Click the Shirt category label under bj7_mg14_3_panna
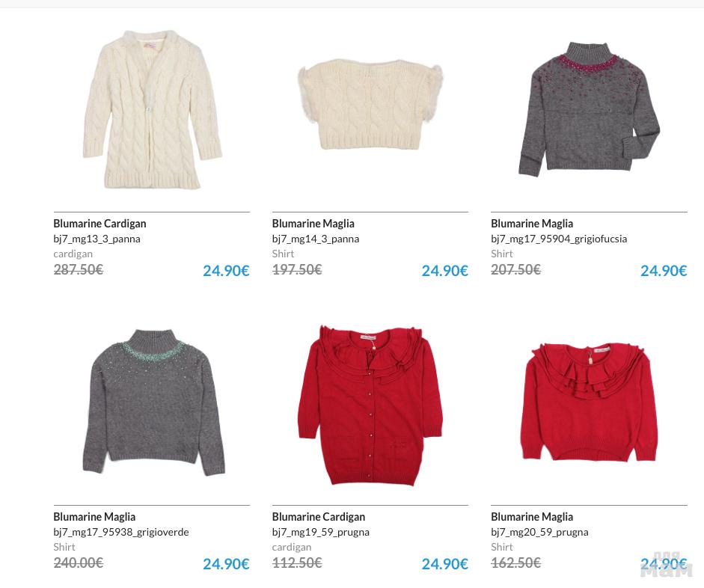 coord(283,254)
